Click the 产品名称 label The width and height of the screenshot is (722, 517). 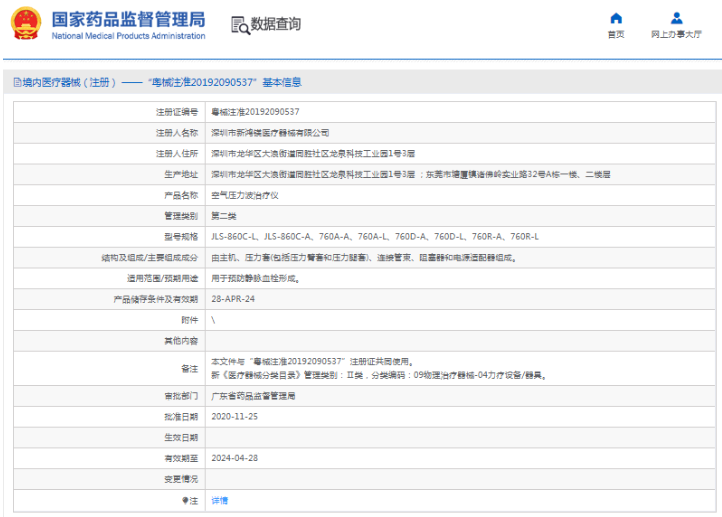tap(181, 196)
